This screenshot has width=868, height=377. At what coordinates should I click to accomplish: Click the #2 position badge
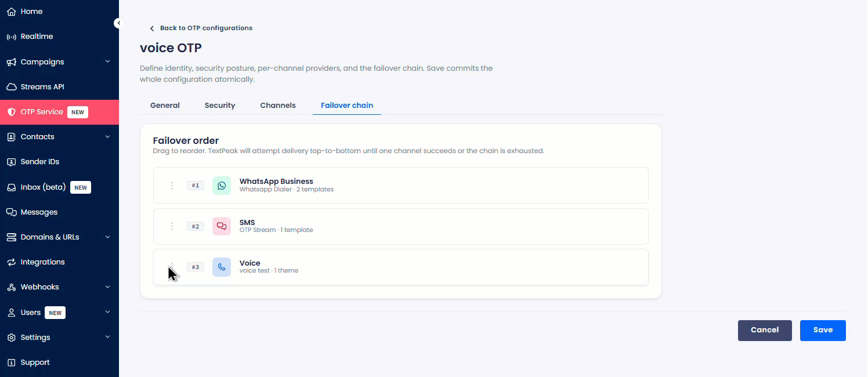(x=196, y=226)
